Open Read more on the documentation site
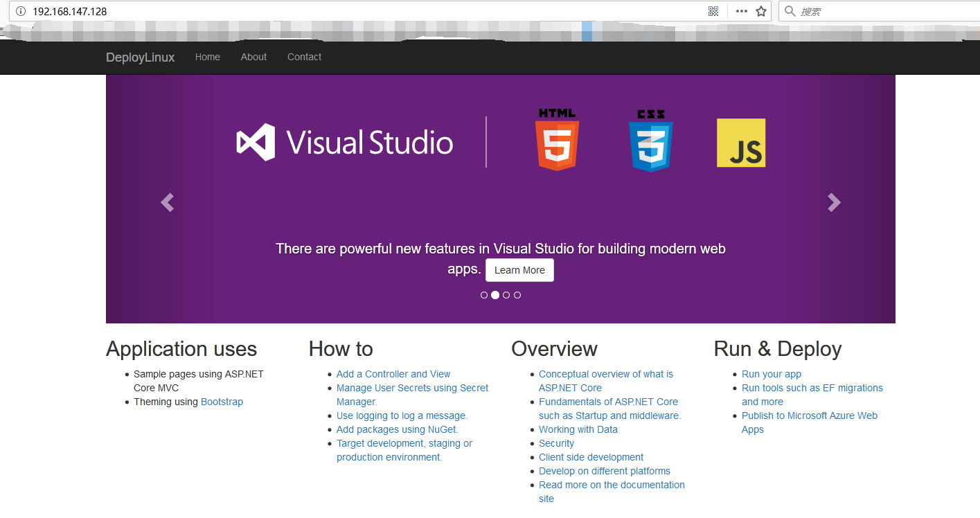 click(x=612, y=492)
